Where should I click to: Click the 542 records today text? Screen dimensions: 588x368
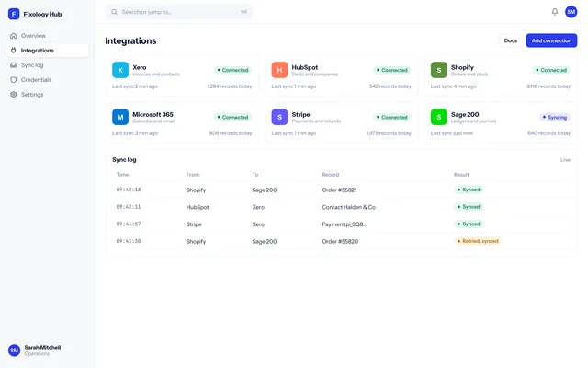pos(390,86)
